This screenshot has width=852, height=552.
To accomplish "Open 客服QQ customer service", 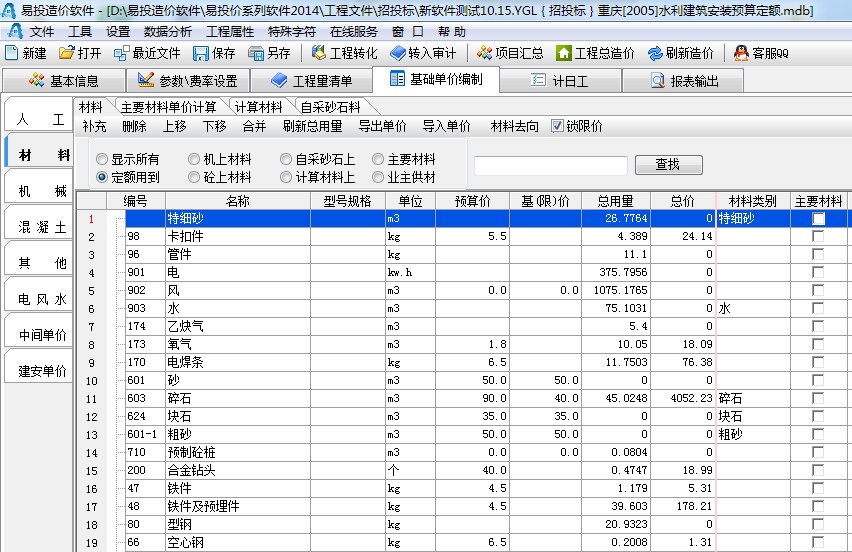I will (741, 53).
